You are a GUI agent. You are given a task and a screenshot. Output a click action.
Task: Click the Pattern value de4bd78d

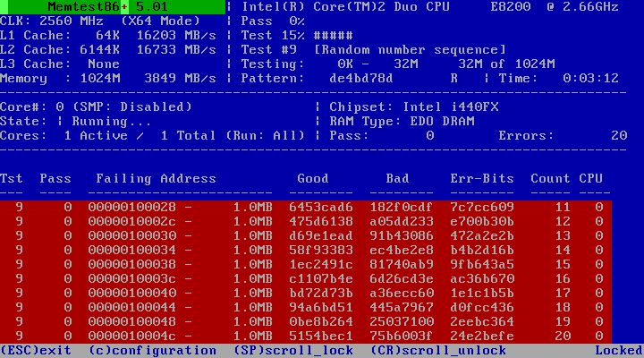[361, 79]
